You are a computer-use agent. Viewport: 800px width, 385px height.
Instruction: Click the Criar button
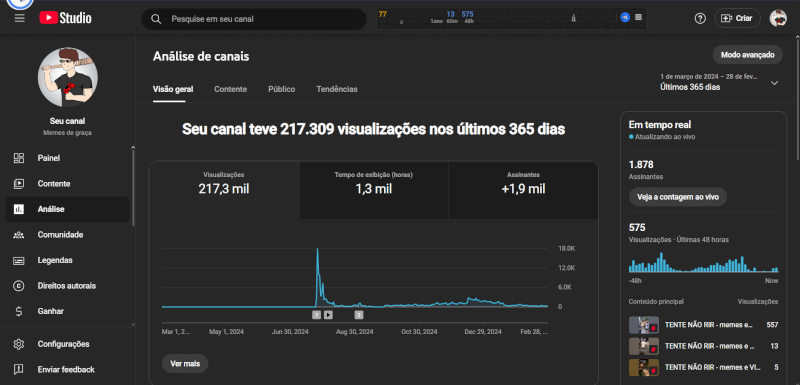pos(737,18)
